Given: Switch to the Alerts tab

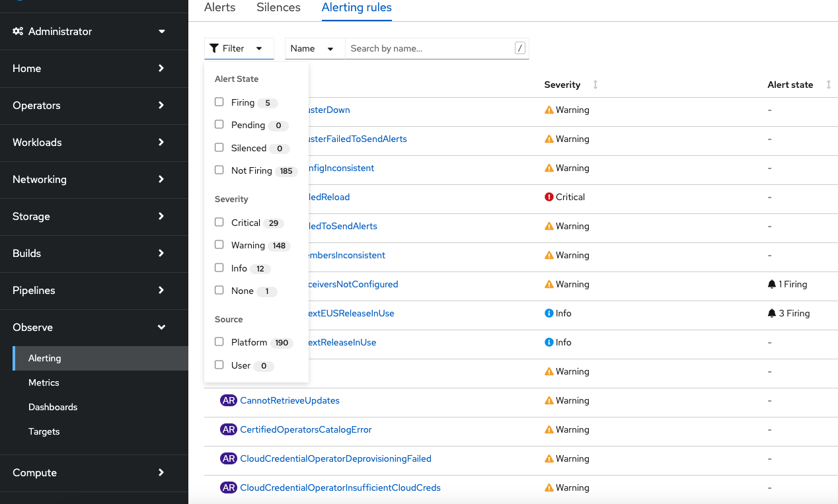Looking at the screenshot, I should (219, 7).
